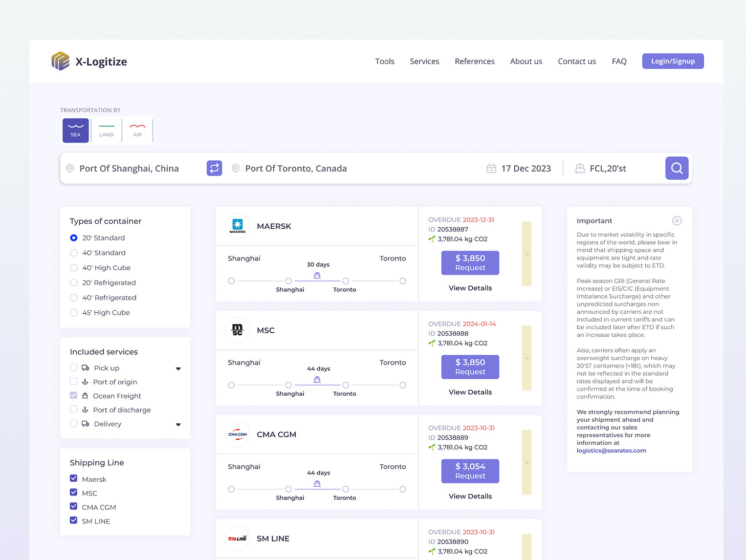The height and width of the screenshot is (560, 746).
Task: Click the CMA CGM carrier logo
Action: (237, 434)
